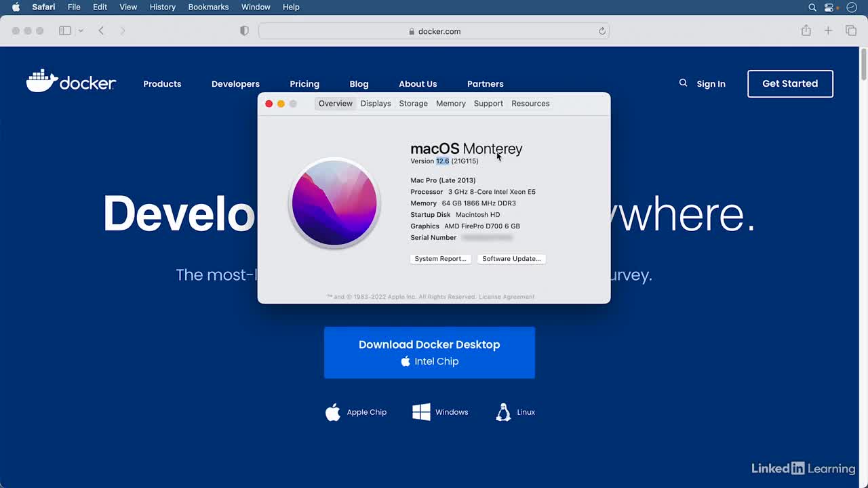Click Version 12.6 text
The width and height of the screenshot is (868, 488).
point(444,161)
